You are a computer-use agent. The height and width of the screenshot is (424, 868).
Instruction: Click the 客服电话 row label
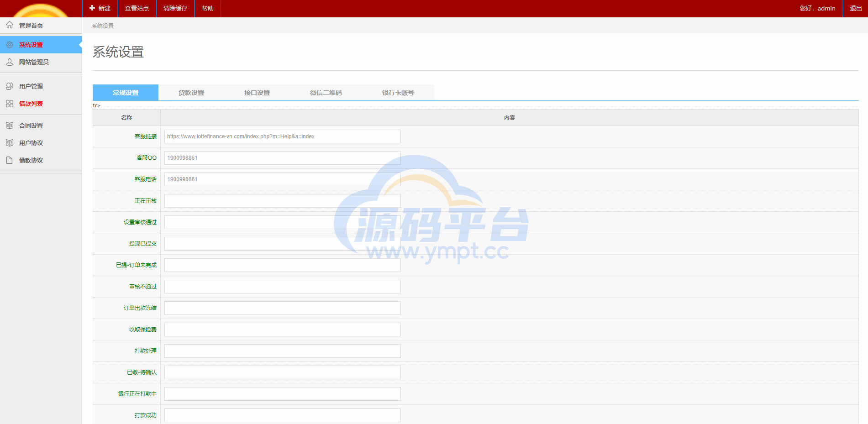pyautogui.click(x=146, y=179)
